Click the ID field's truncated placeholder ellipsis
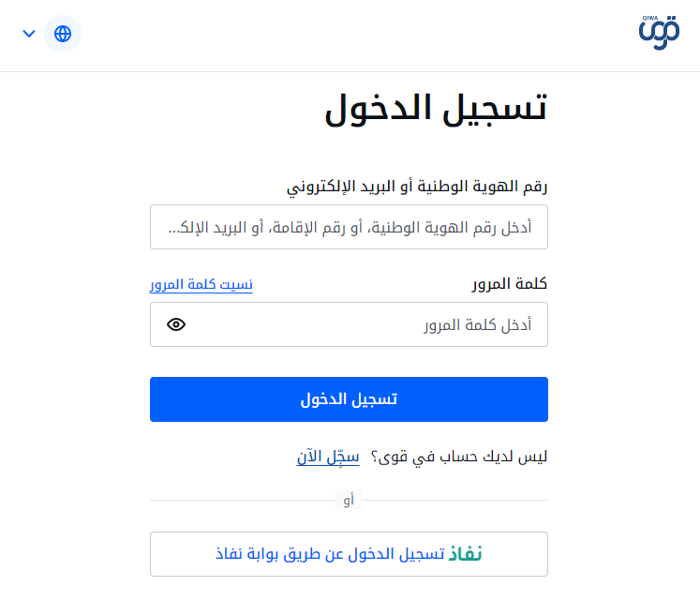Image resolution: width=700 pixels, height=616 pixels. coord(174,228)
